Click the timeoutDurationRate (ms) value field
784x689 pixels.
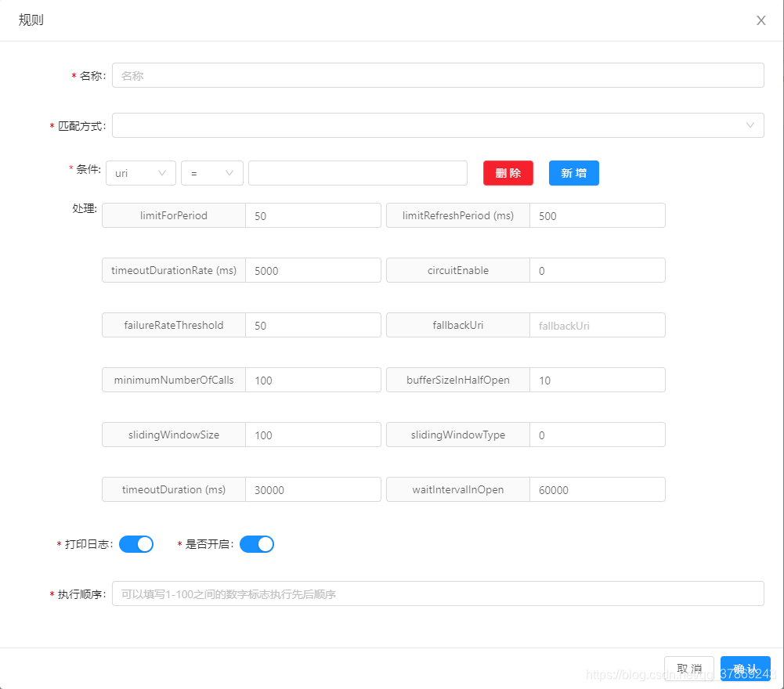pyautogui.click(x=313, y=270)
